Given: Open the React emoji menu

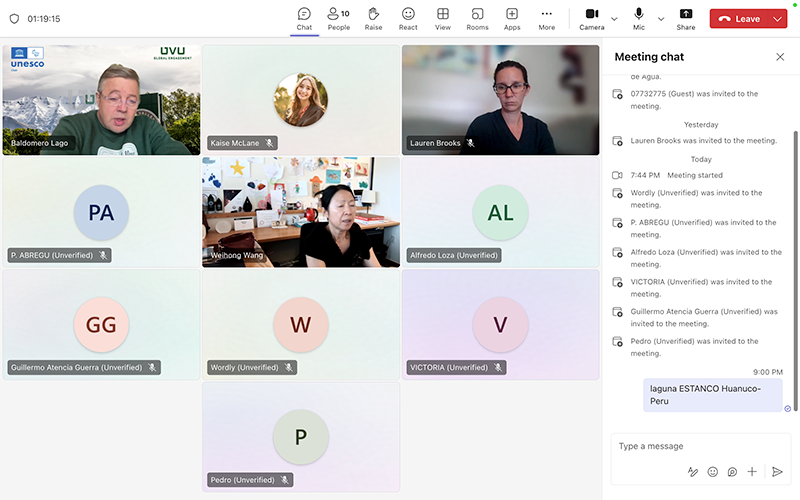Looking at the screenshot, I should pos(408,18).
